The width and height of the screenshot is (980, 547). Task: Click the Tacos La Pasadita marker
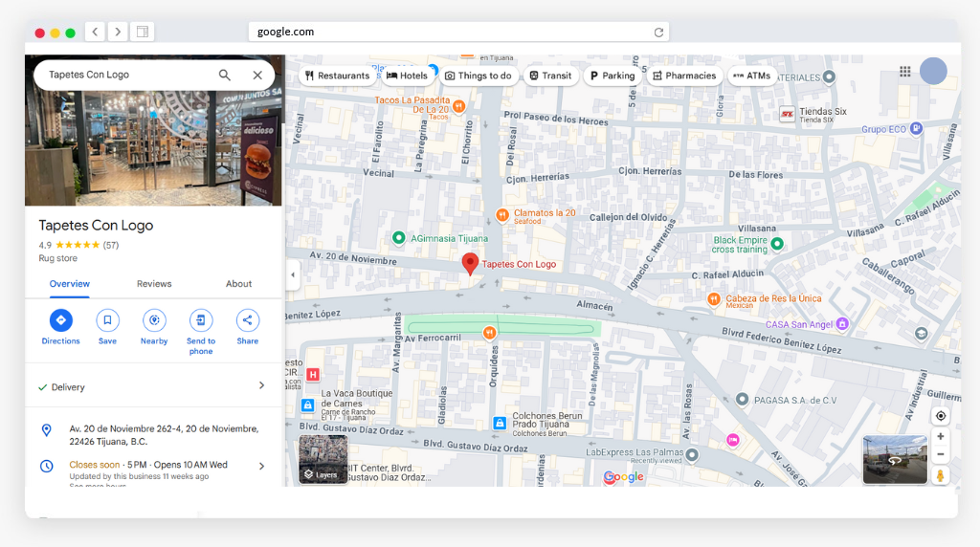click(x=458, y=106)
